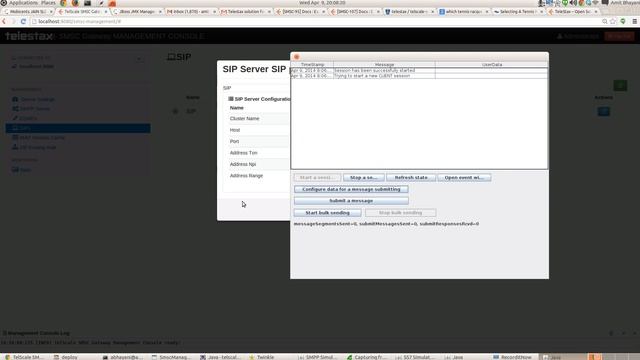Click the Message column header
The height and width of the screenshot is (360, 640).
click(x=384, y=64)
